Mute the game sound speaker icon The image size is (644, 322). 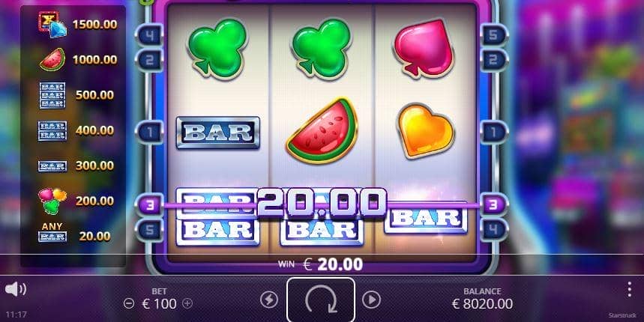[x=15, y=290]
